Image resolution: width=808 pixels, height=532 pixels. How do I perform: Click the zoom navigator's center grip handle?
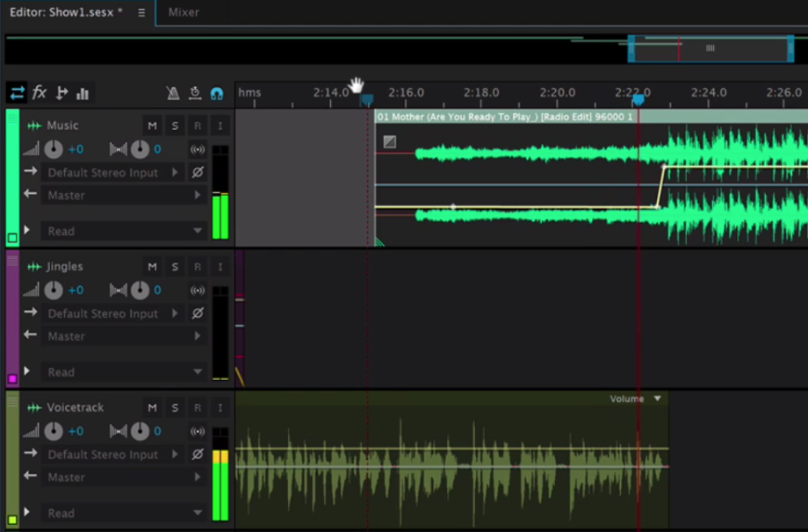click(711, 48)
